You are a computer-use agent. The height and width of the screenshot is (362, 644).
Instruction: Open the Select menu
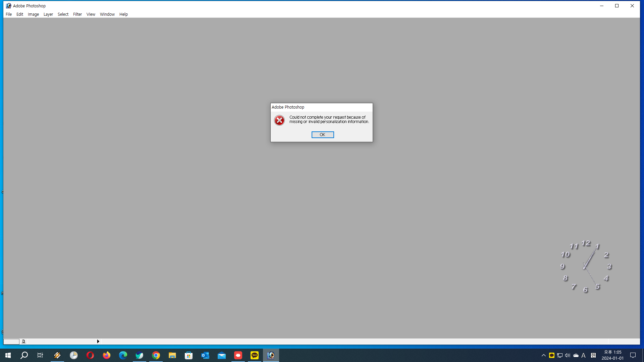(x=63, y=14)
